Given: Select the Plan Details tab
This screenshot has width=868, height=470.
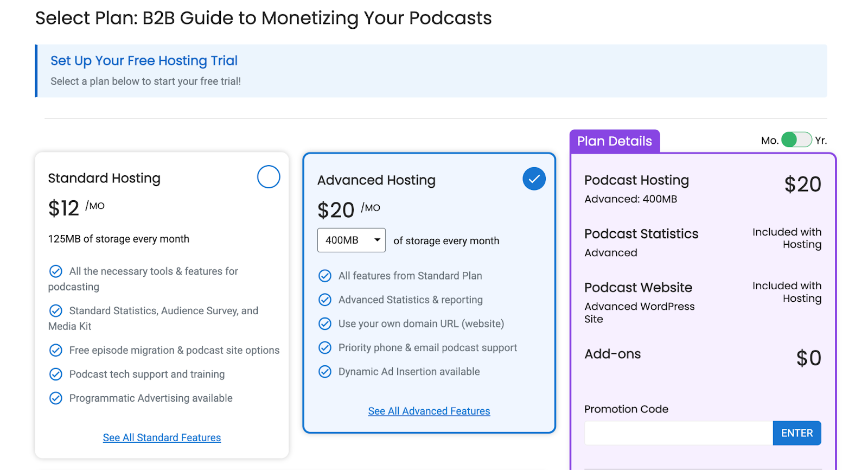Looking at the screenshot, I should (614, 141).
